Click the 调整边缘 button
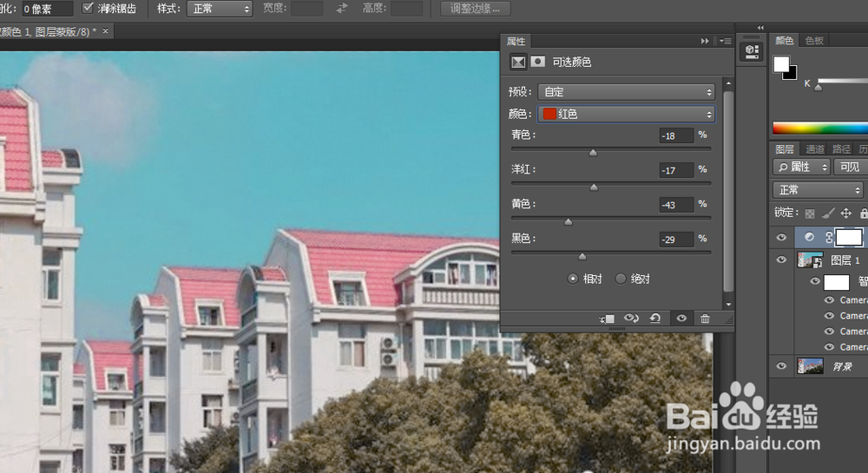Image resolution: width=868 pixels, height=473 pixels. pos(475,9)
